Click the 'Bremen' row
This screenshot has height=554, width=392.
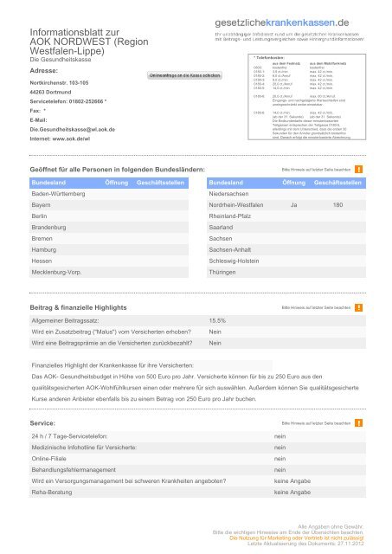point(109,239)
